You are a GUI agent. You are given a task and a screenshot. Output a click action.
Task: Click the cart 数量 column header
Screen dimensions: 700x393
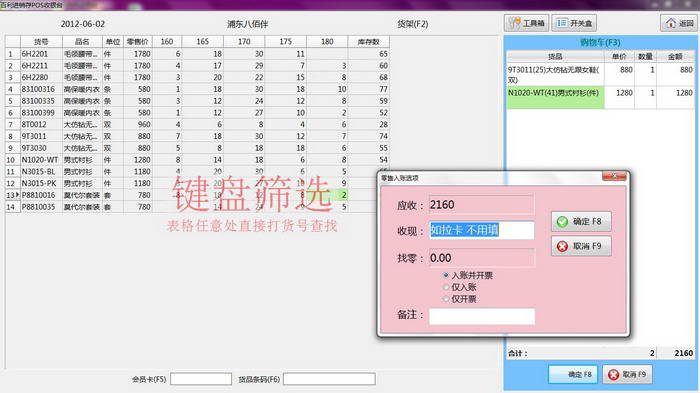[645, 56]
